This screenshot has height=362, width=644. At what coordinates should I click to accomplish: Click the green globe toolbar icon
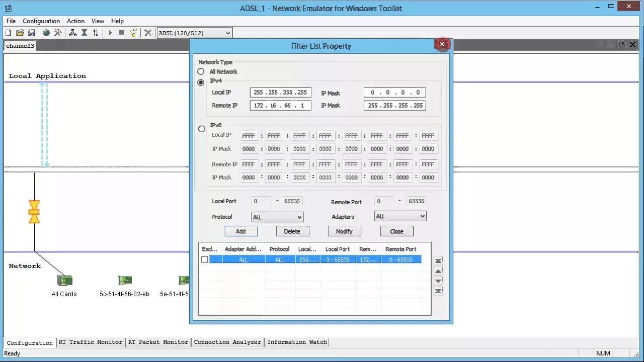click(46, 33)
